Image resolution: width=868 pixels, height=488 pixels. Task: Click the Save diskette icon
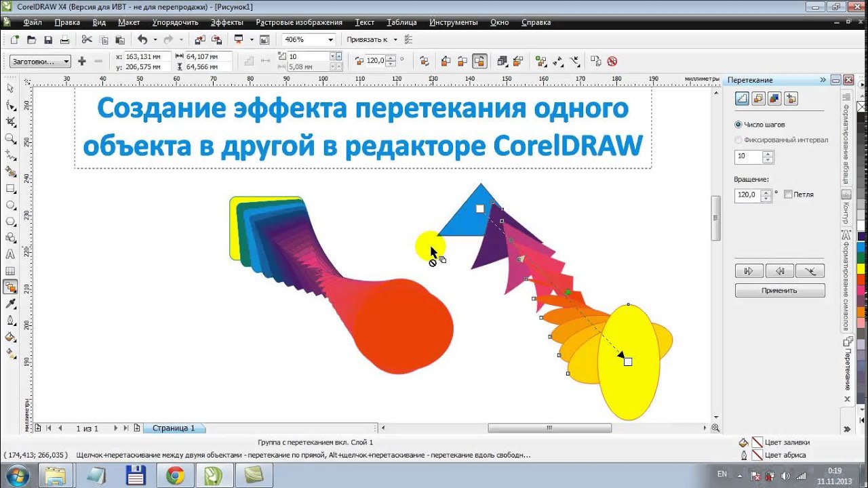click(48, 40)
